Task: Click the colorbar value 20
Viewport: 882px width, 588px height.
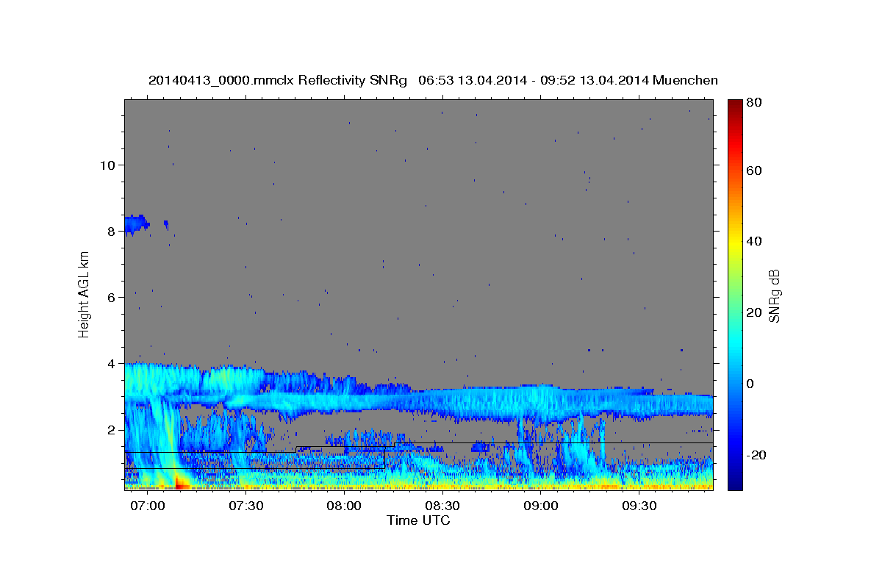Action: pyautogui.click(x=753, y=312)
